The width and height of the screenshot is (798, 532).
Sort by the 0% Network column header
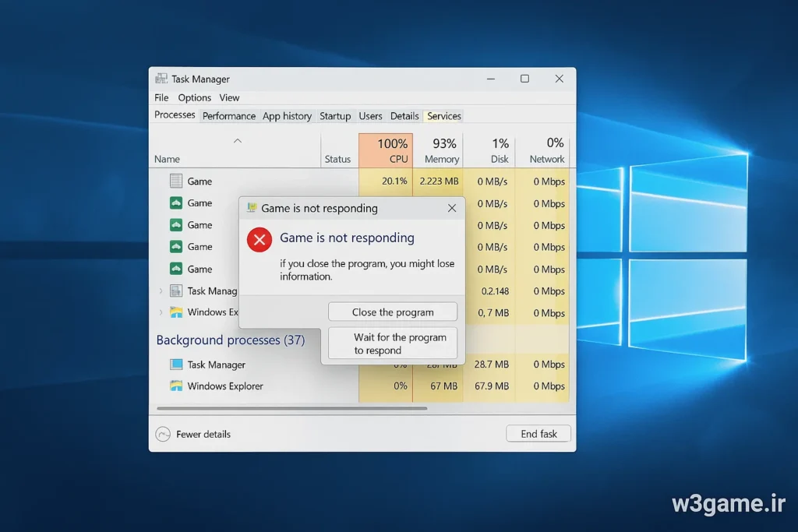542,150
